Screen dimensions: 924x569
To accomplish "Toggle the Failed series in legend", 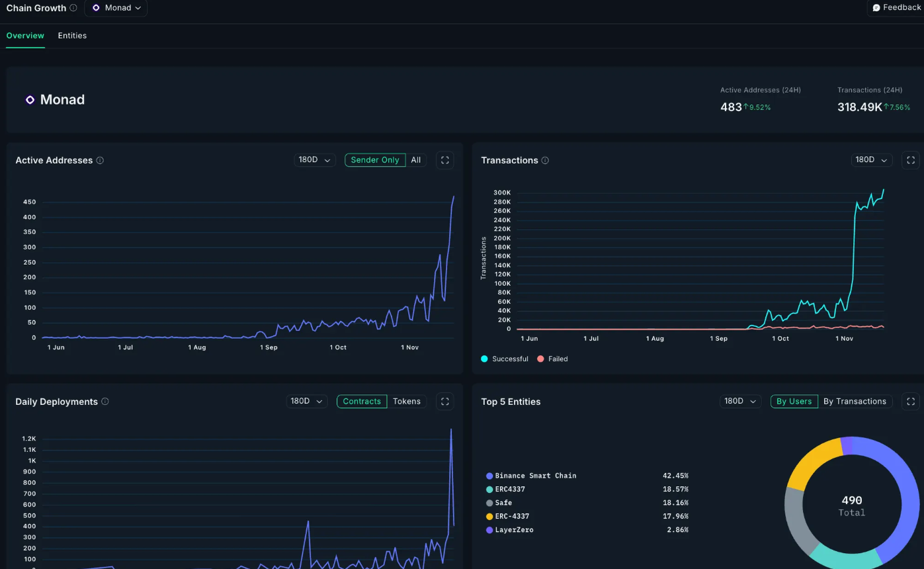I will coord(552,359).
